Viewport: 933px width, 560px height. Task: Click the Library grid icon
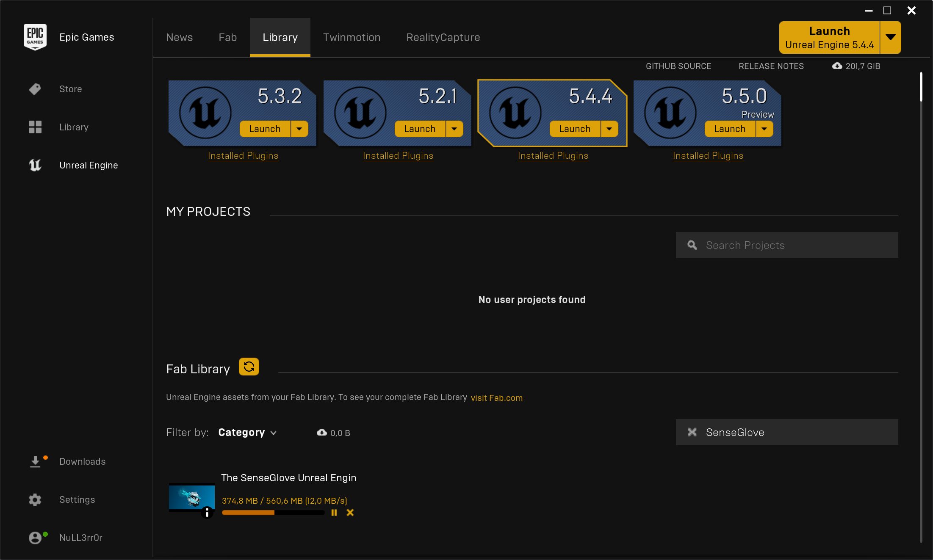(35, 127)
